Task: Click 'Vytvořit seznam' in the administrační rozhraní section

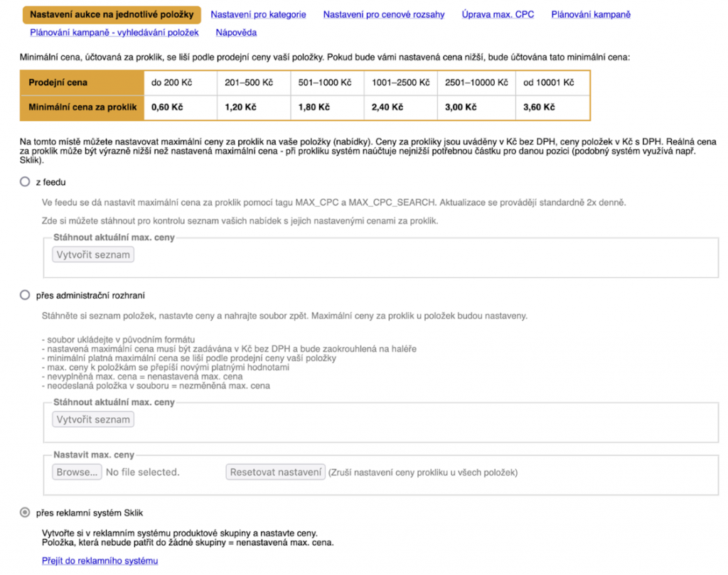Action: (93, 419)
